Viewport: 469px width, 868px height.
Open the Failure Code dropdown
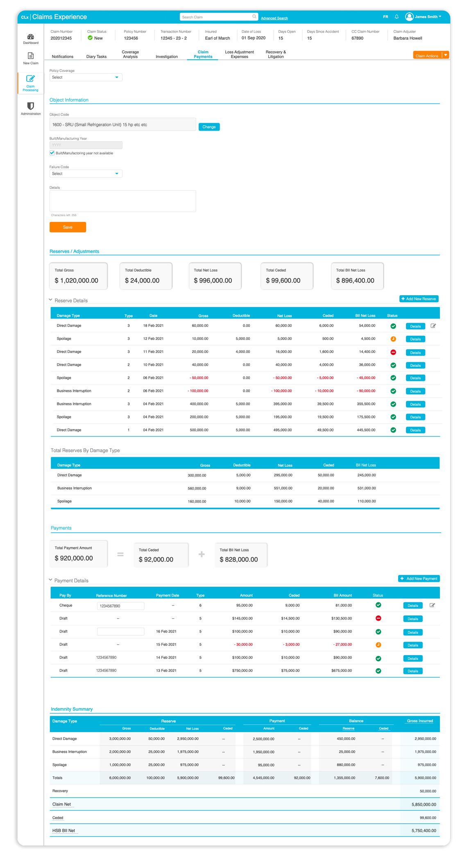[x=86, y=174]
